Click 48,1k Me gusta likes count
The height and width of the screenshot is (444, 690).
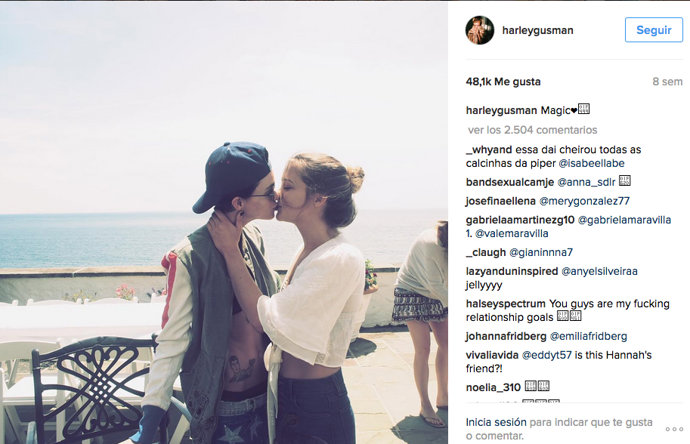coord(503,81)
